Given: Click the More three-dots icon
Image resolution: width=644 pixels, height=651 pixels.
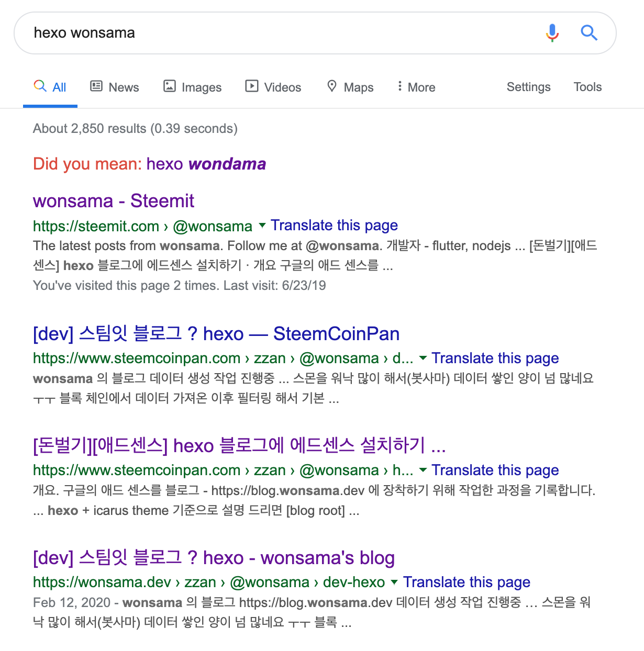Looking at the screenshot, I should [x=400, y=86].
